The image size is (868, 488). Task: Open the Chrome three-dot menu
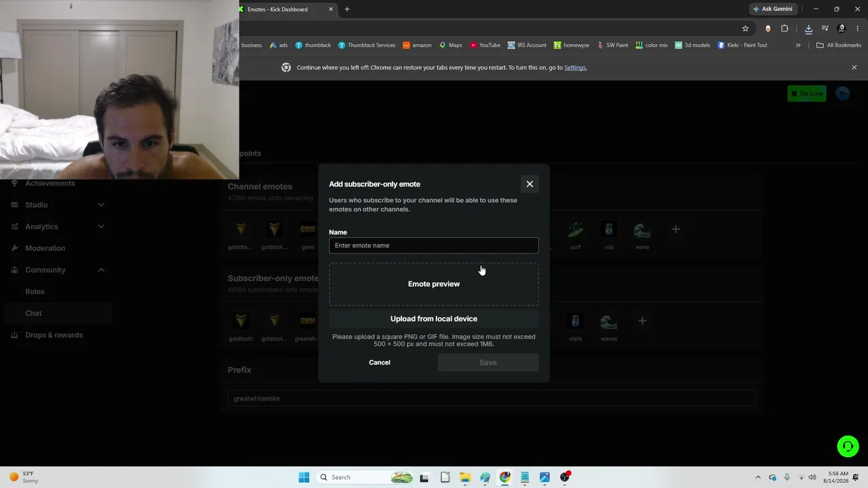click(x=858, y=28)
